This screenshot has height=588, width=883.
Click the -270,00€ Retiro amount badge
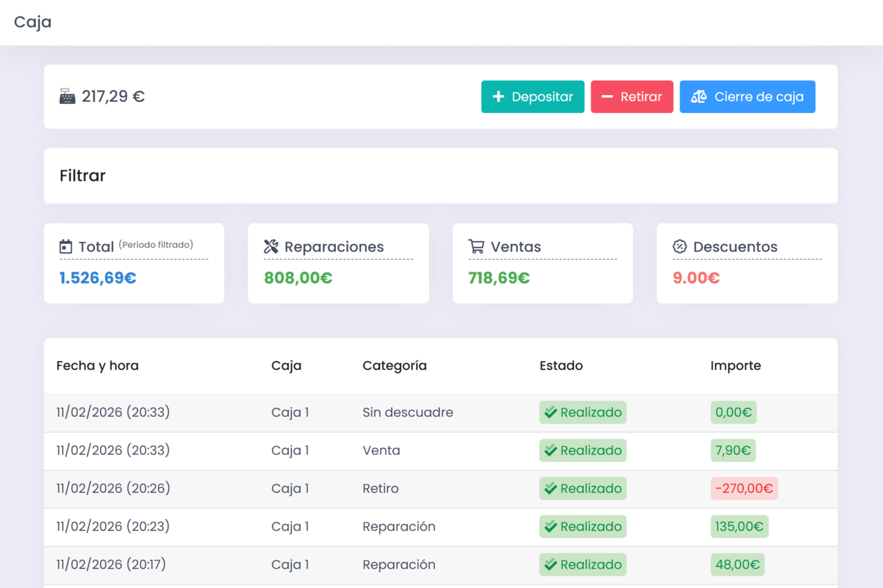[744, 489]
